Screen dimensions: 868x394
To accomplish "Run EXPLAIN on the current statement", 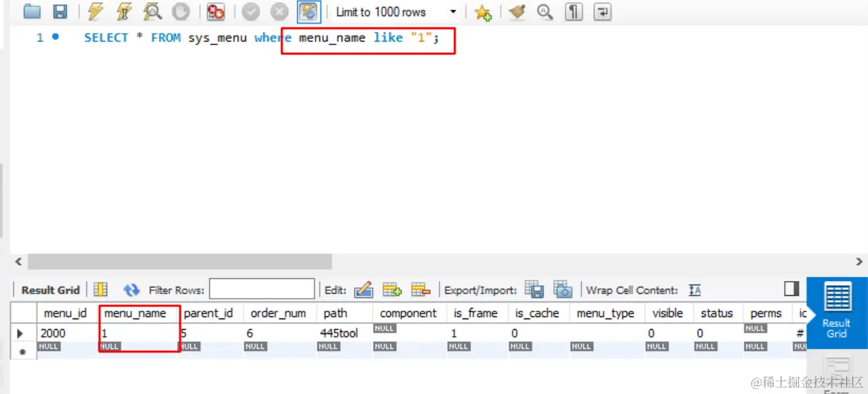I will tap(152, 11).
